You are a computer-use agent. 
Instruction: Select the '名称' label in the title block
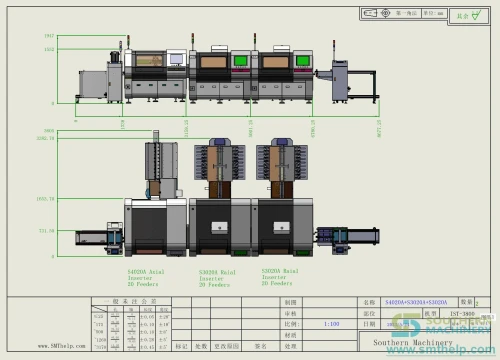tap(369, 302)
